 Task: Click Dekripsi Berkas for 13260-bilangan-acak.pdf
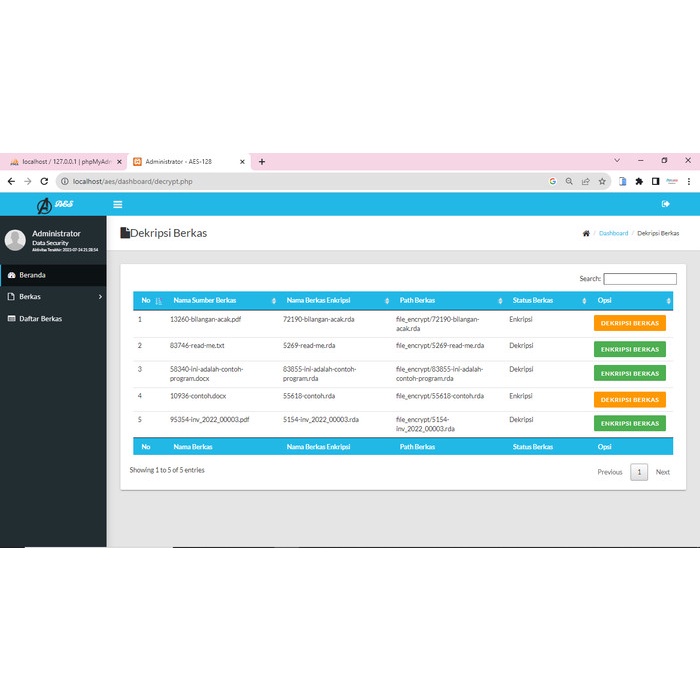click(x=629, y=323)
